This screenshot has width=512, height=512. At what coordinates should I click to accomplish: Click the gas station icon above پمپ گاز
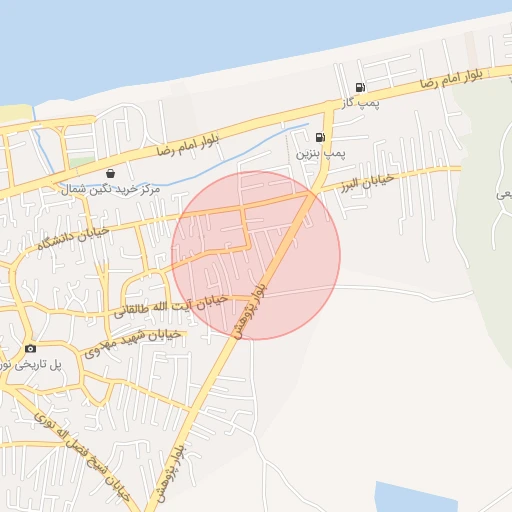(x=360, y=88)
